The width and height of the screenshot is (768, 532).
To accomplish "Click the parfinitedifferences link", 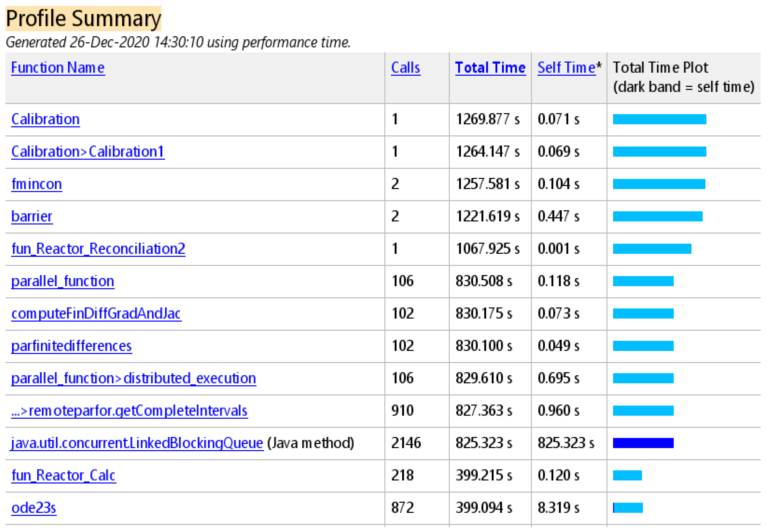I will pos(71,346).
